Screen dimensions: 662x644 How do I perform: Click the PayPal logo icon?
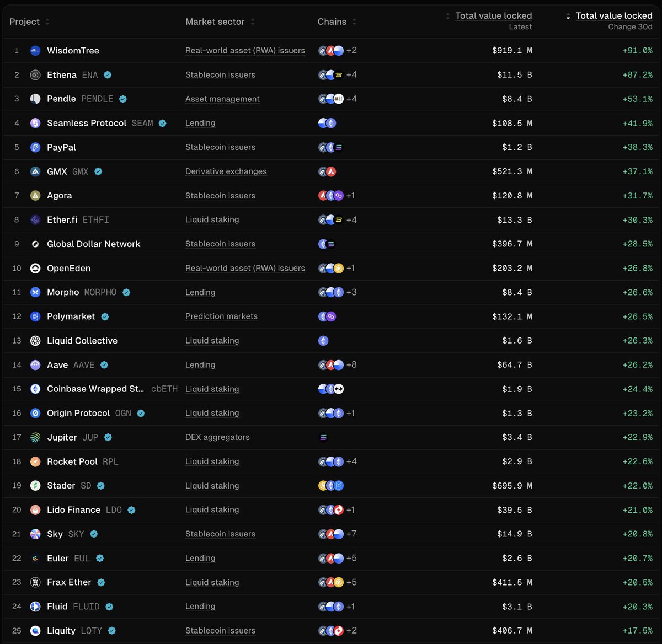(35, 147)
